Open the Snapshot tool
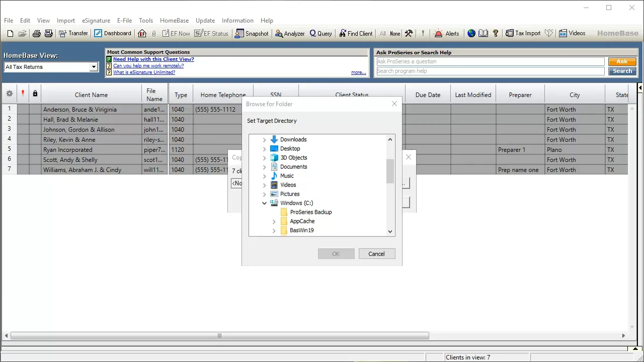644x362 pixels. [252, 34]
